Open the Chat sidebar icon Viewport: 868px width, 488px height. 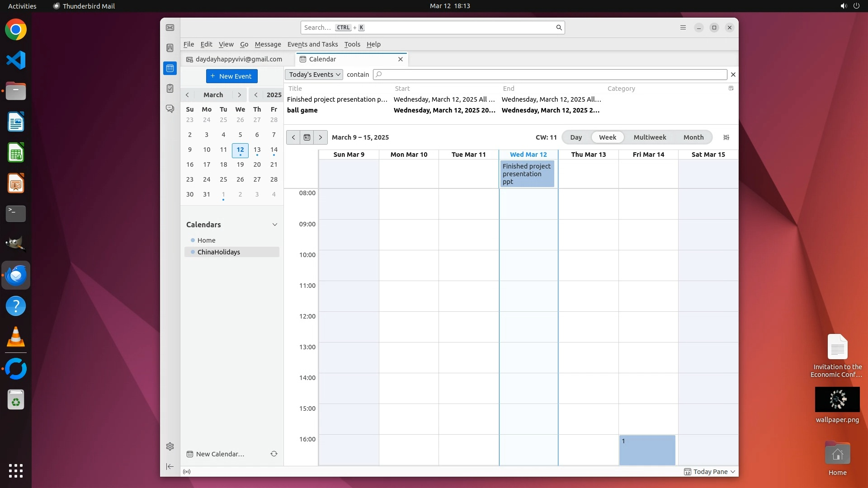[x=170, y=109]
